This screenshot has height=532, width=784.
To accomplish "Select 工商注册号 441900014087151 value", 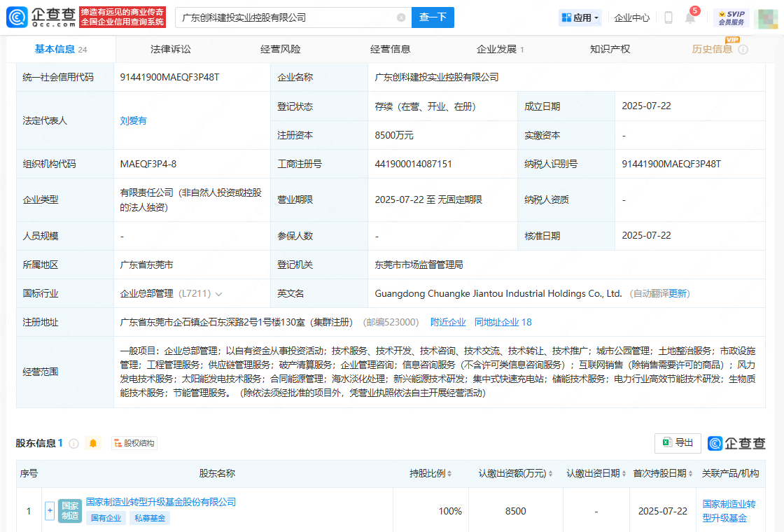I will click(x=414, y=164).
